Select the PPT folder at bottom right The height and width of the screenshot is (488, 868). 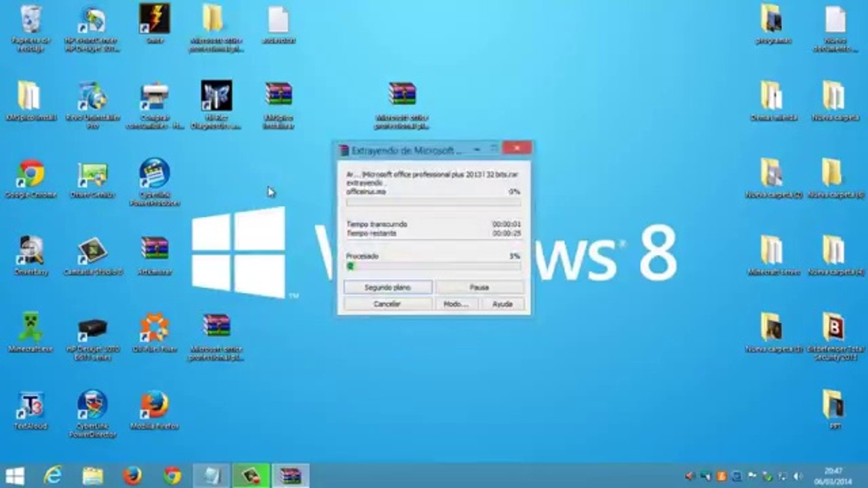coord(833,409)
